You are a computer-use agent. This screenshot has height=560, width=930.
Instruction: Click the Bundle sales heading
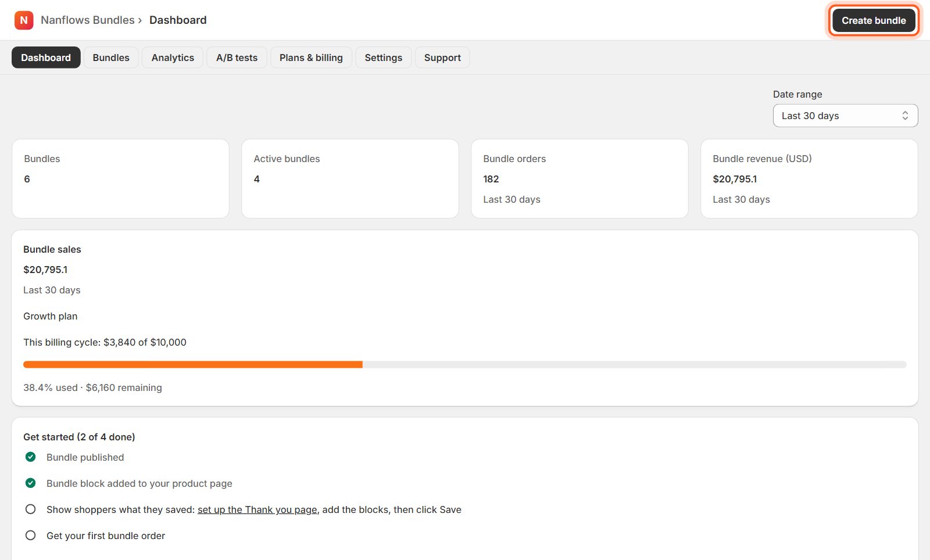click(x=52, y=249)
